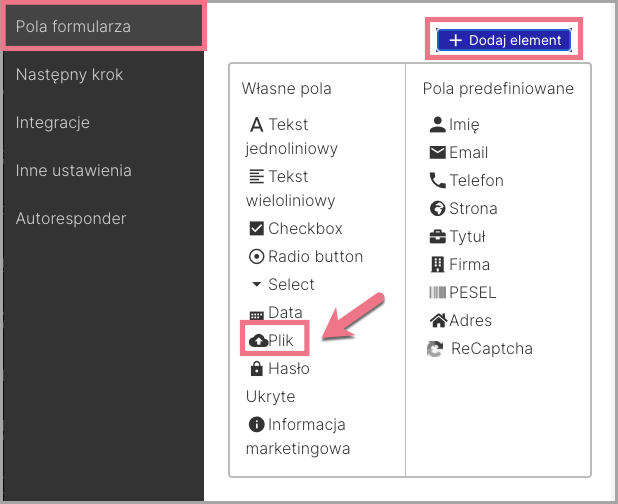Click the Email envelope icon
618x504 pixels.
[x=437, y=153]
